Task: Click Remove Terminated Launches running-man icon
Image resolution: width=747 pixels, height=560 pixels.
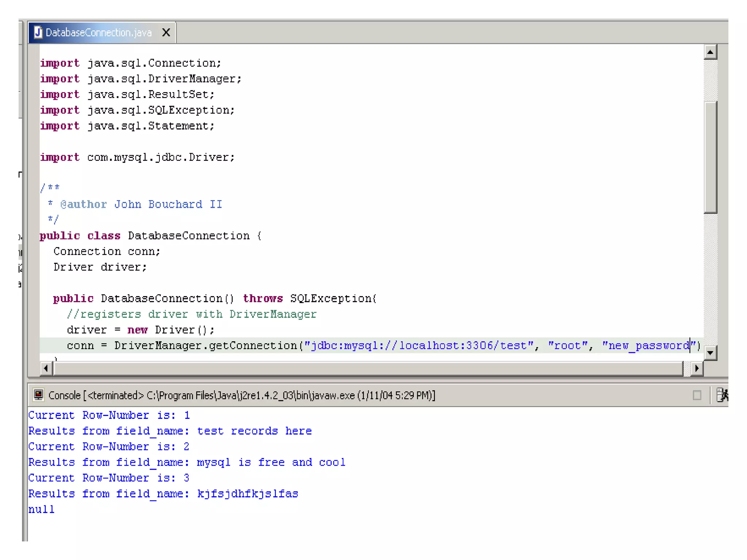Action: pos(722,395)
